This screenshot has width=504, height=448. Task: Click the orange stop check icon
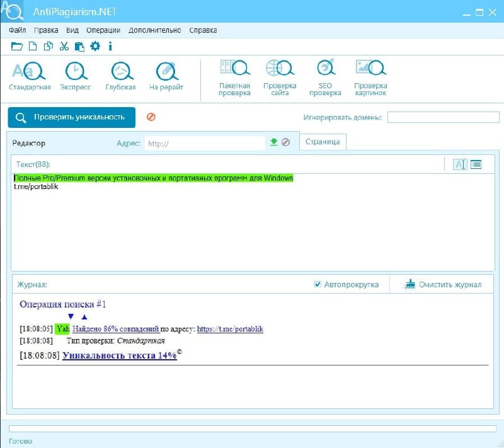[x=151, y=117]
